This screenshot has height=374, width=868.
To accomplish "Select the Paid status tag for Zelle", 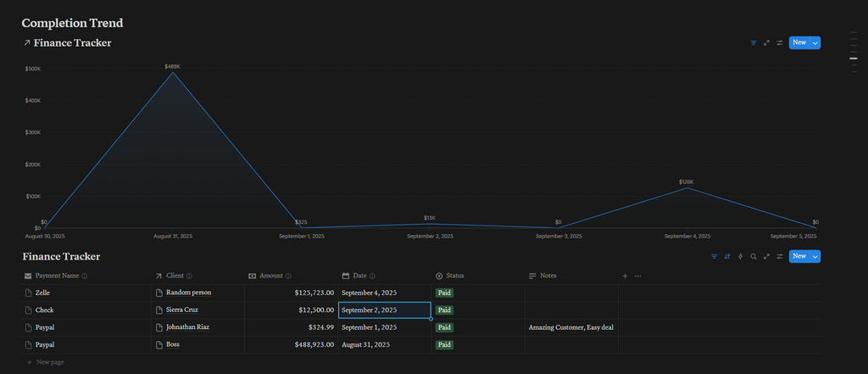I will point(445,293).
